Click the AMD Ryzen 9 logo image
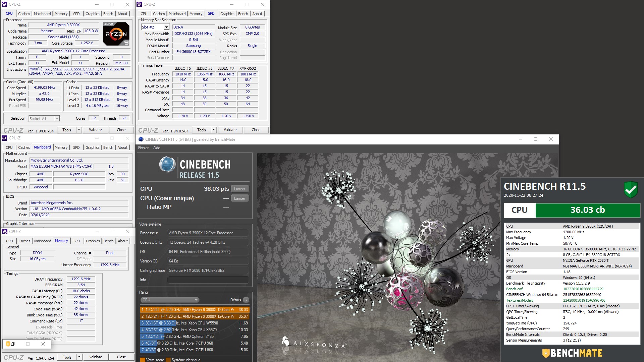The height and width of the screenshot is (362, 644). 116,34
